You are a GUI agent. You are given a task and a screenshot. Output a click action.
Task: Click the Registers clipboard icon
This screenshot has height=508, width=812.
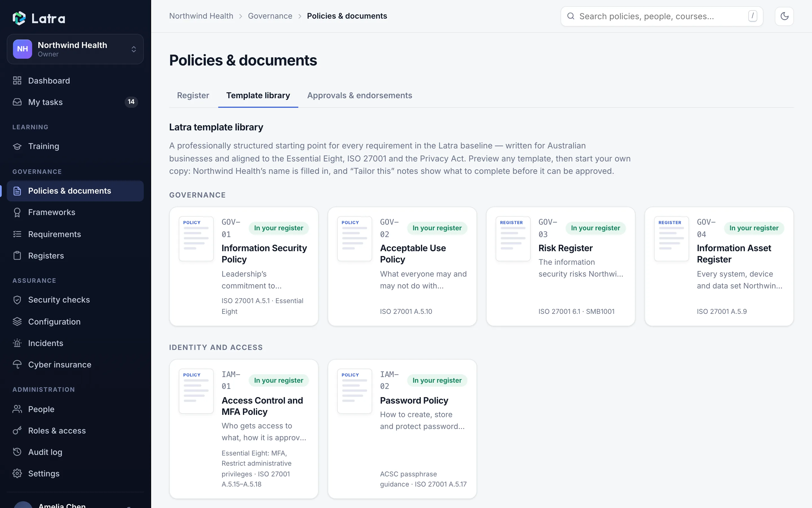(17, 256)
